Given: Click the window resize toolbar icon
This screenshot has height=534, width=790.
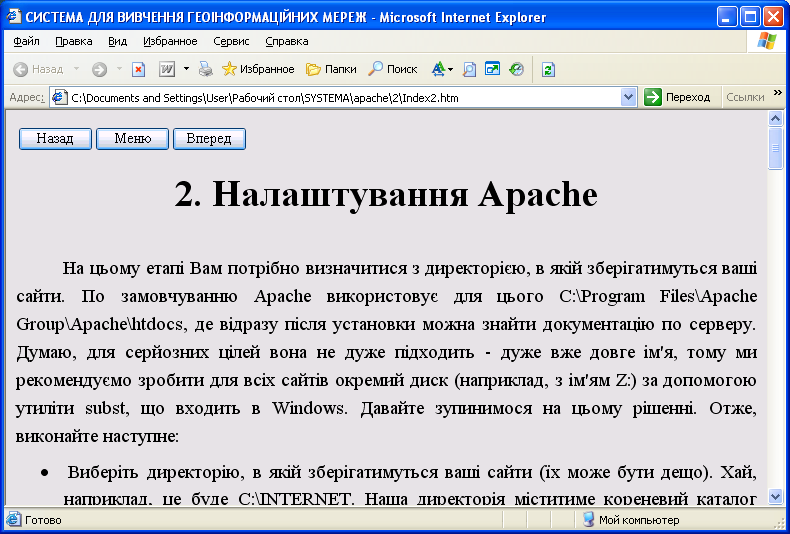Looking at the screenshot, I should click(492, 69).
